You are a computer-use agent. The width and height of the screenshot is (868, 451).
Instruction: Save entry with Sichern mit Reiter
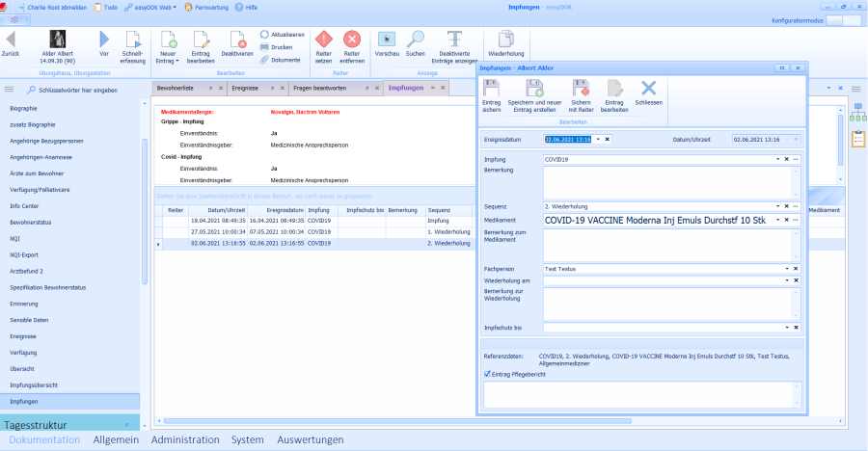click(x=581, y=89)
